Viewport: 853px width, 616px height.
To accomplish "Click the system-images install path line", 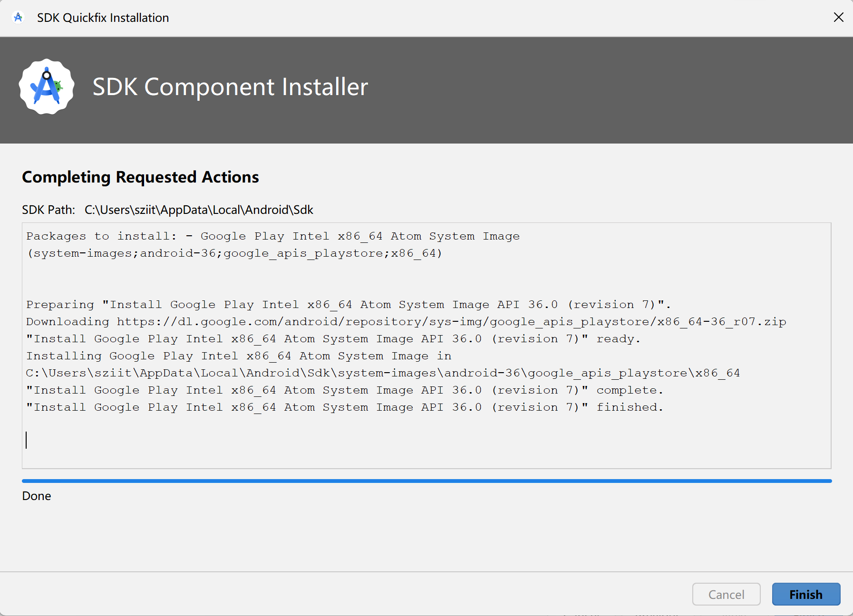I will tap(383, 373).
